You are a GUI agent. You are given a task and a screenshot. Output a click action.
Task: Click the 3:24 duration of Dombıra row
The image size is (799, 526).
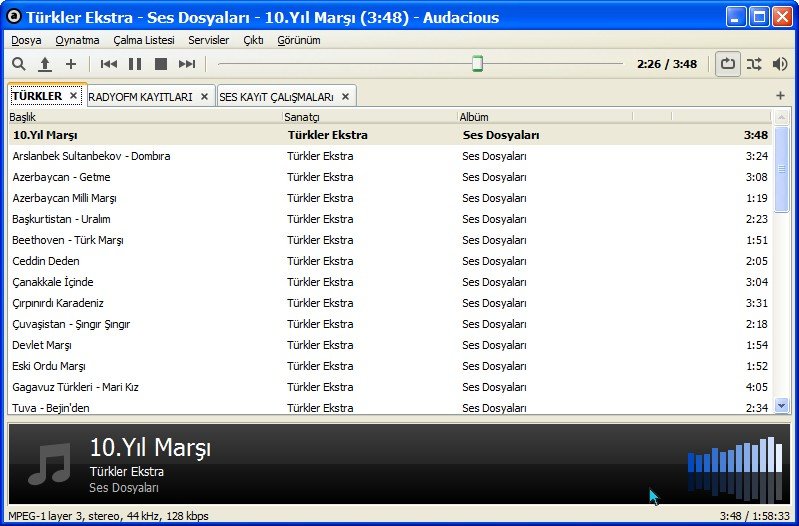click(x=757, y=156)
